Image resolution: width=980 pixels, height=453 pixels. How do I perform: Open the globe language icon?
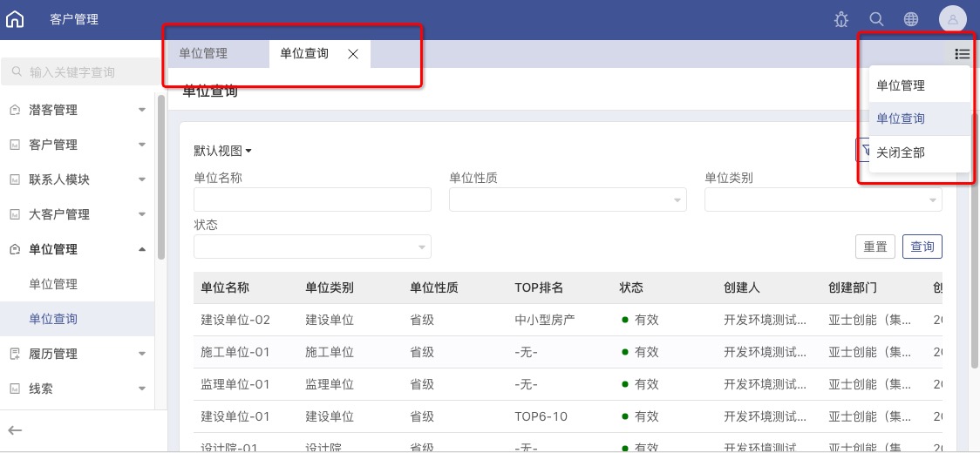pos(911,19)
